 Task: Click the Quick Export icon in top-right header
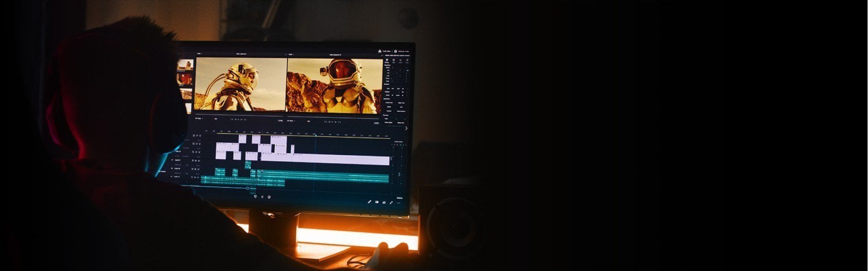coord(380,51)
